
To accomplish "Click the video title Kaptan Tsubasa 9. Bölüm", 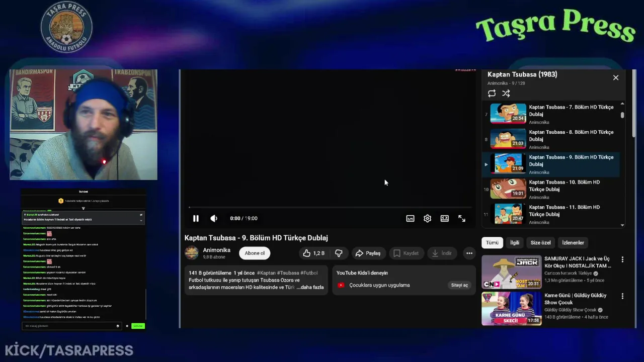I will click(256, 238).
